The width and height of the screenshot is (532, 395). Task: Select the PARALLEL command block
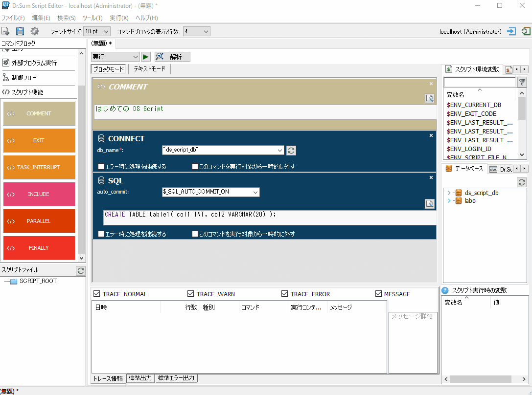tap(39, 221)
